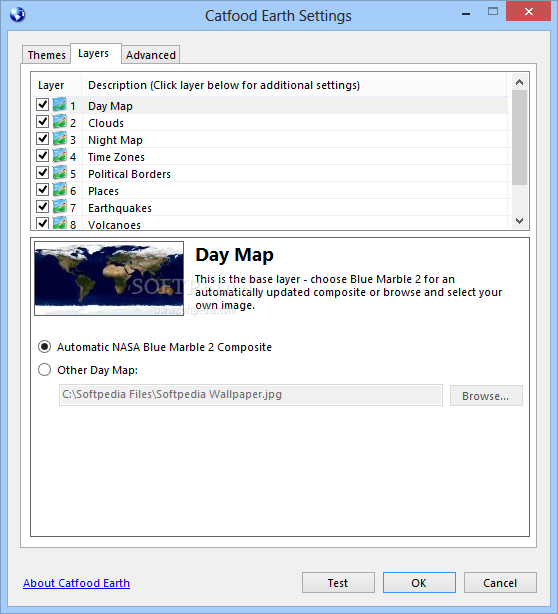Select the Night Map layer row text

tap(115, 140)
